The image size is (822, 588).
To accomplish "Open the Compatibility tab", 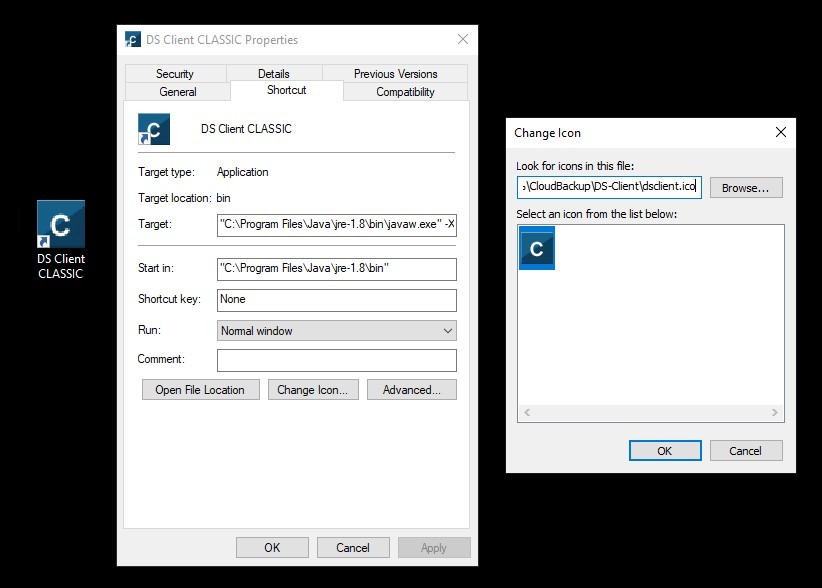I will click(405, 92).
